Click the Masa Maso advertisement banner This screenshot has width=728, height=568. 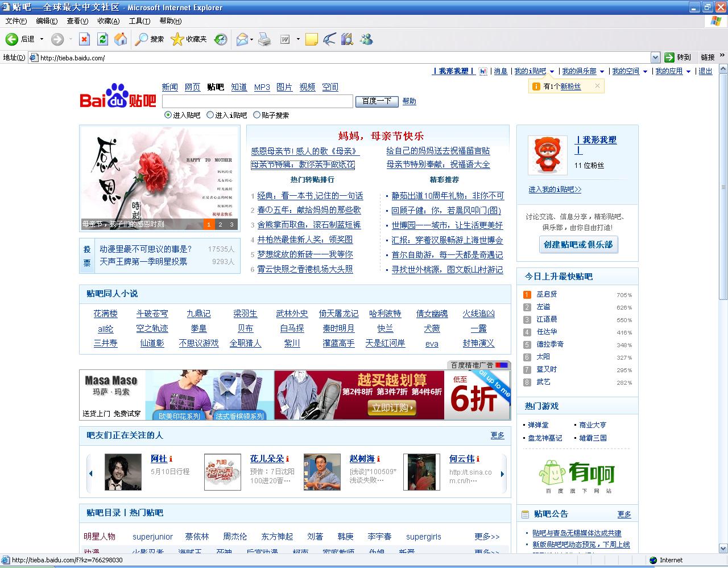pyautogui.click(x=295, y=395)
